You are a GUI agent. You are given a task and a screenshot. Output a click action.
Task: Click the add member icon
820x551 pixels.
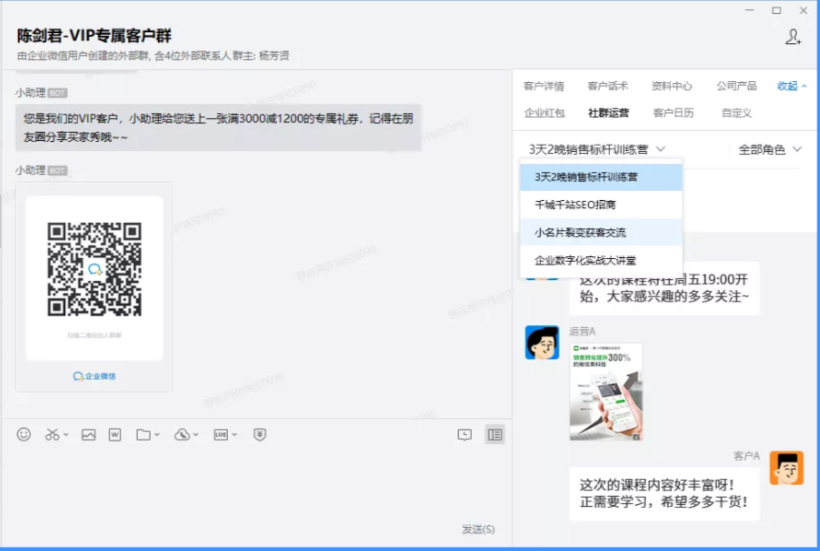point(793,37)
